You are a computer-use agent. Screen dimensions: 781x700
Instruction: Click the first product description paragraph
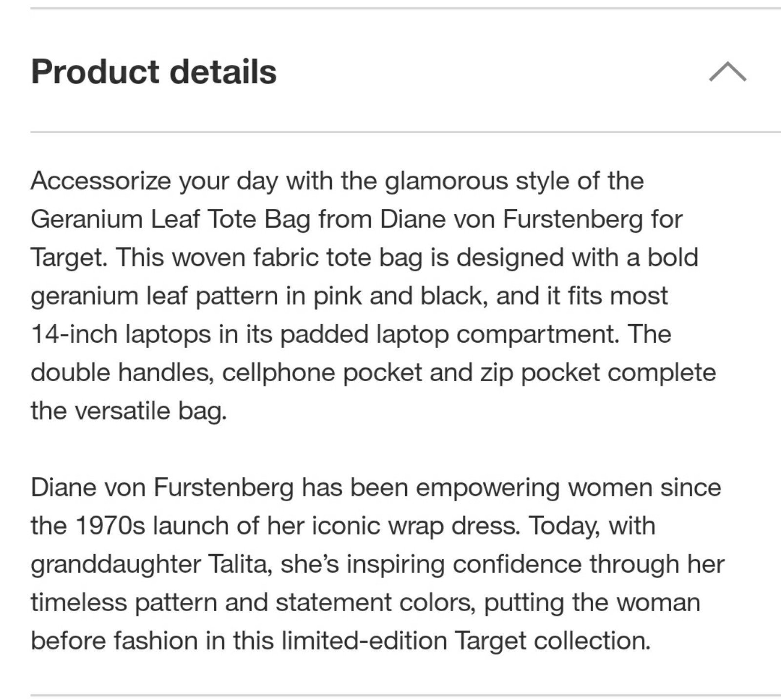click(373, 296)
